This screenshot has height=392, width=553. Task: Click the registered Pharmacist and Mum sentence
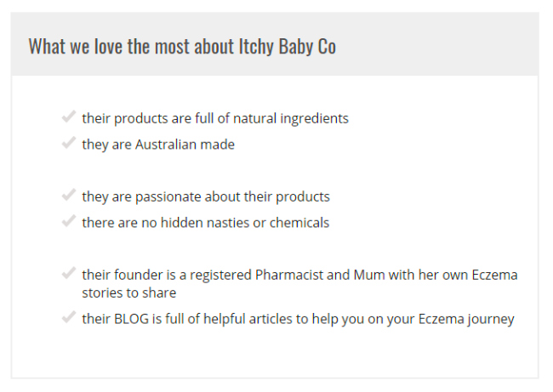pyautogui.click(x=299, y=284)
